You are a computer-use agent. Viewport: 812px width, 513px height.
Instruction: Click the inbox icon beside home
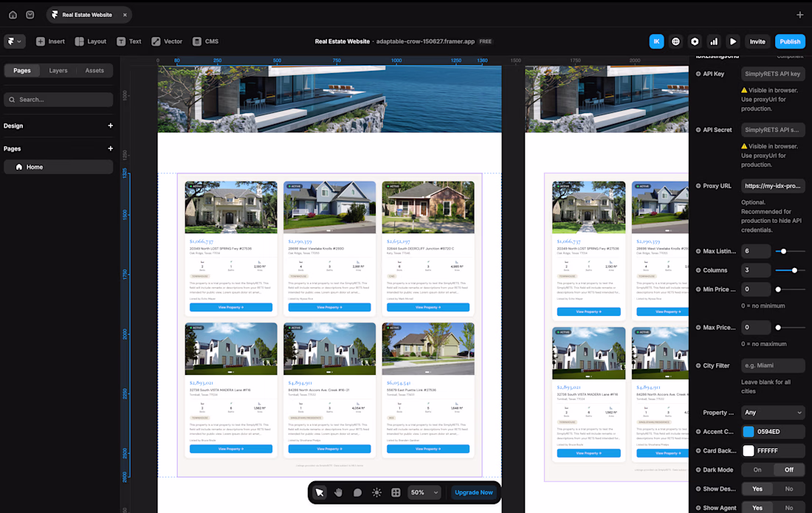click(x=30, y=15)
